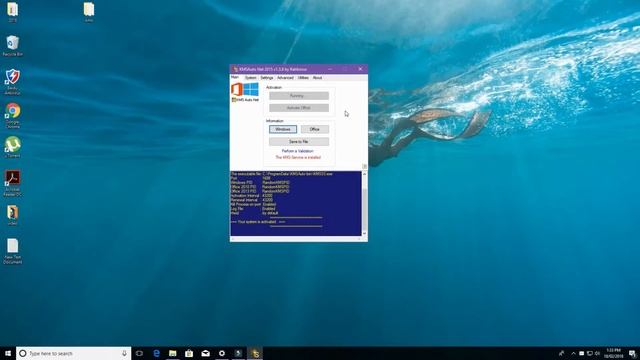Click 'The KMS Service is installed' red text
The height and width of the screenshot is (360, 640).
[x=298, y=157]
